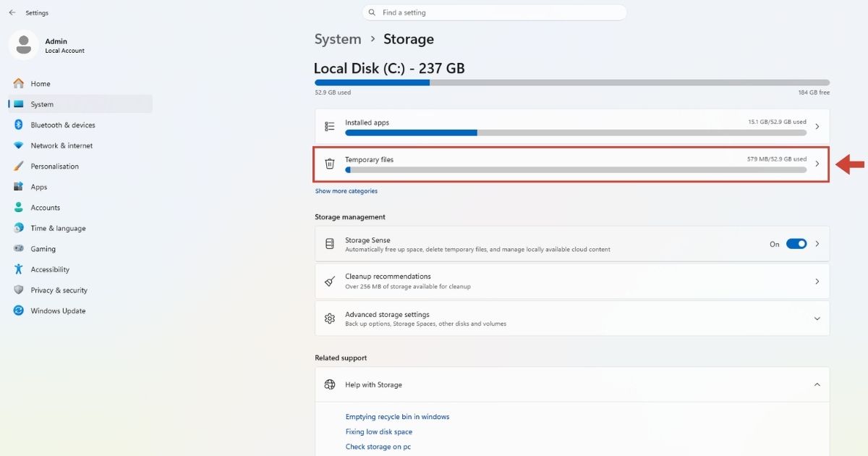Open Cleanup recommendations chevron
This screenshot has height=456, width=868.
(x=817, y=281)
